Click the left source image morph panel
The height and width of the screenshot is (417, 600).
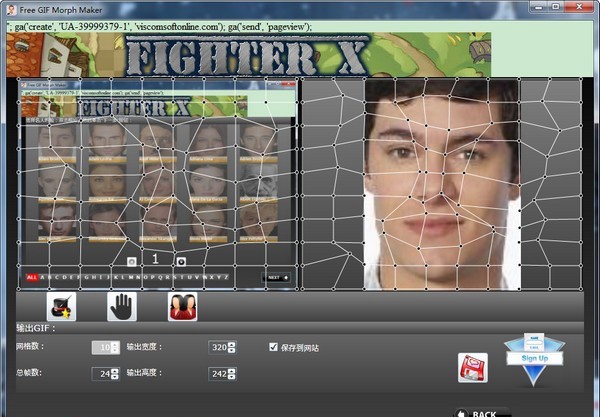[158, 184]
